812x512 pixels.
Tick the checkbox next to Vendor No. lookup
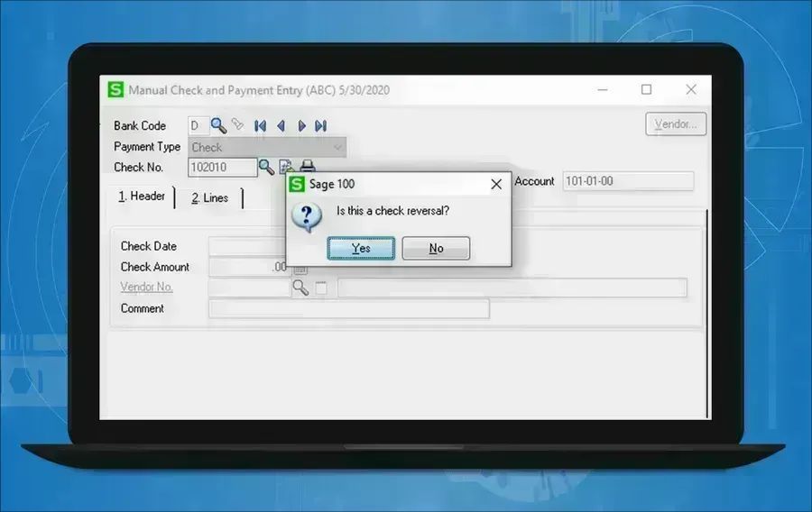coord(321,288)
